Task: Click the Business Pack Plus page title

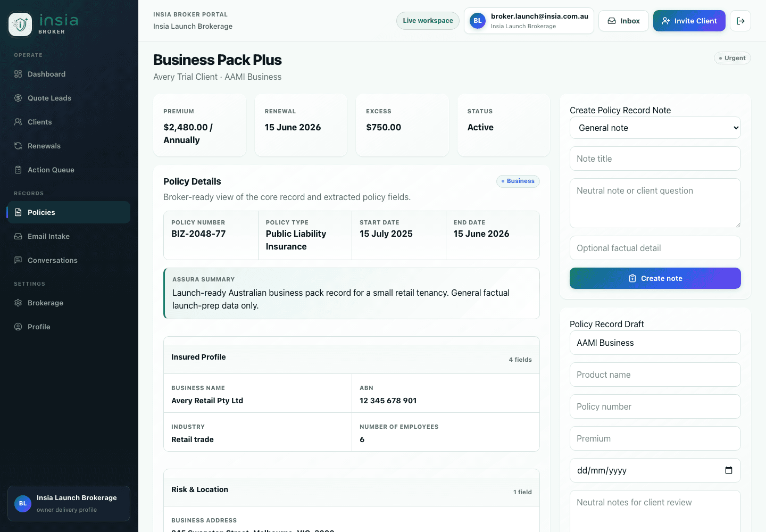Action: pyautogui.click(x=218, y=60)
